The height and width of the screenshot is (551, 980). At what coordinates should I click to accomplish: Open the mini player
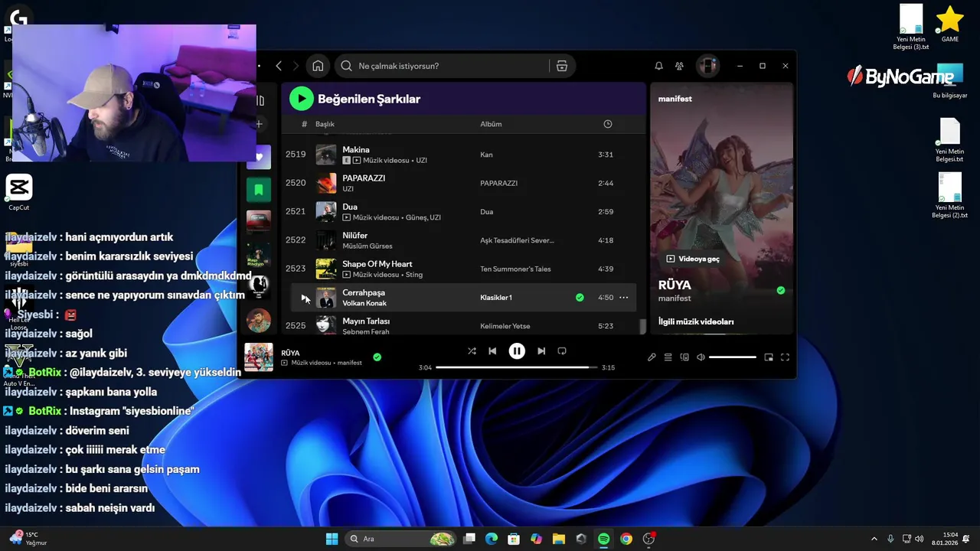tap(769, 357)
